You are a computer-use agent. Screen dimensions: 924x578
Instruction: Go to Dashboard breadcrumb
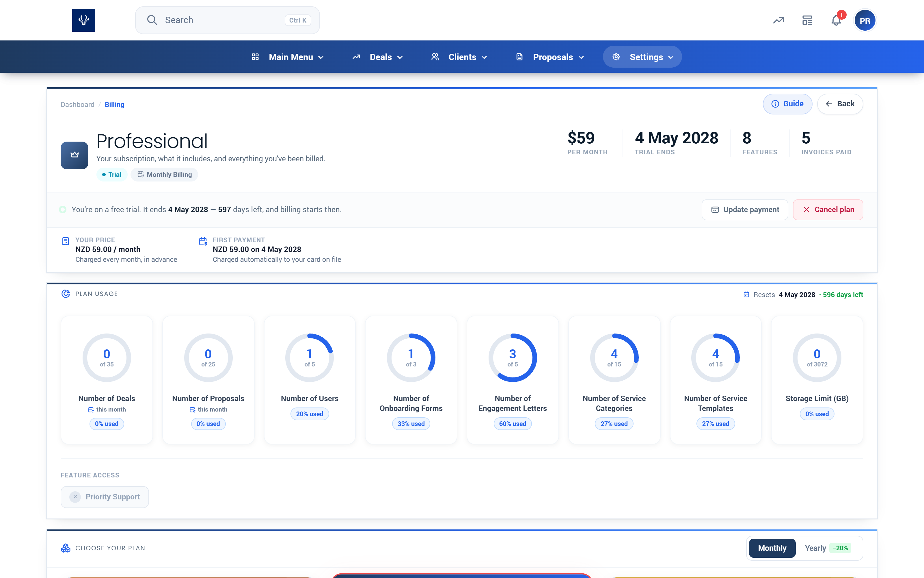77,104
